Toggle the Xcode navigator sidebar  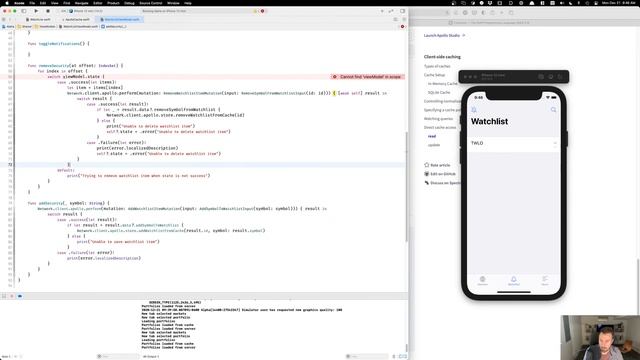[24, 11]
